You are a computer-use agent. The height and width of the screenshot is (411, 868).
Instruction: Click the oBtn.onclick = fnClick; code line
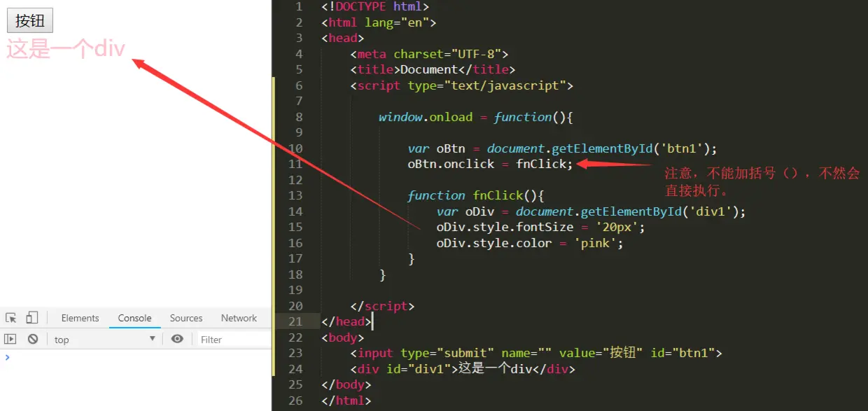pyautogui.click(x=490, y=164)
